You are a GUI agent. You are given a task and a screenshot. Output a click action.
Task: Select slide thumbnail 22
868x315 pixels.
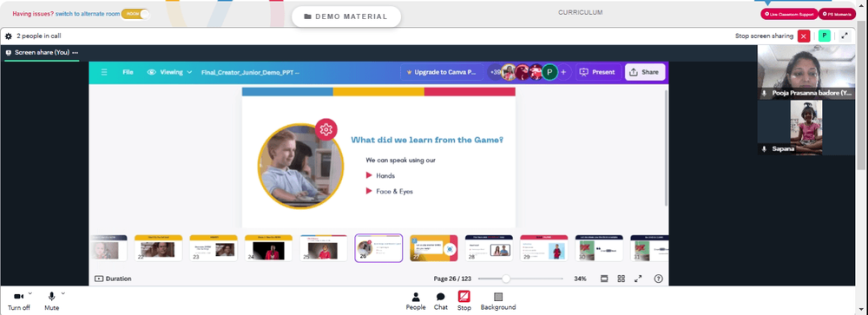[x=158, y=248]
